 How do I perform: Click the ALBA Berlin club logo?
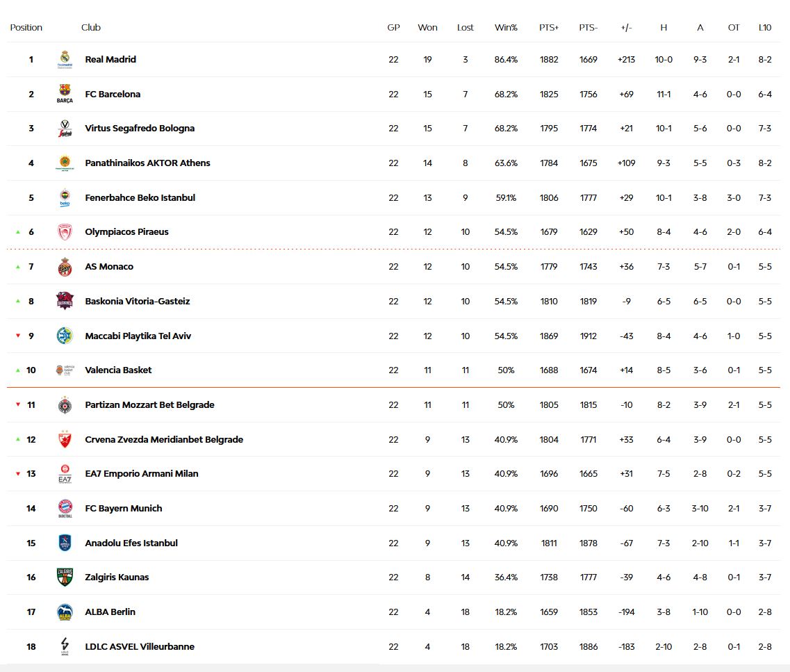click(x=65, y=612)
